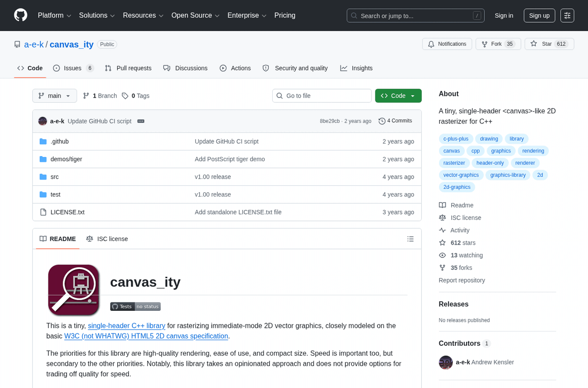The image size is (588, 388).
Task: Click the GitHub logo icon
Action: click(20, 15)
